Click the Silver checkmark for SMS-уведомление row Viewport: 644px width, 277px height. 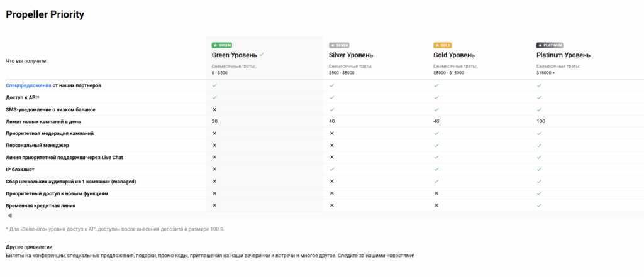click(332, 109)
